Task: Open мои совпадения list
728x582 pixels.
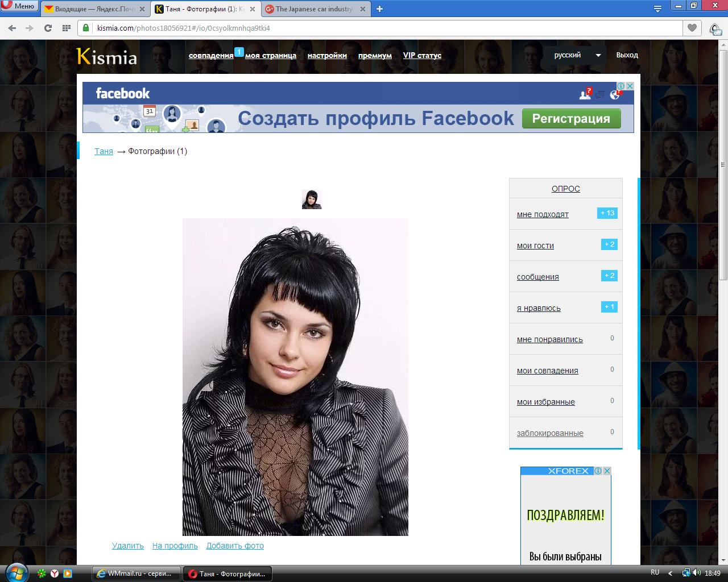Action: pos(548,371)
